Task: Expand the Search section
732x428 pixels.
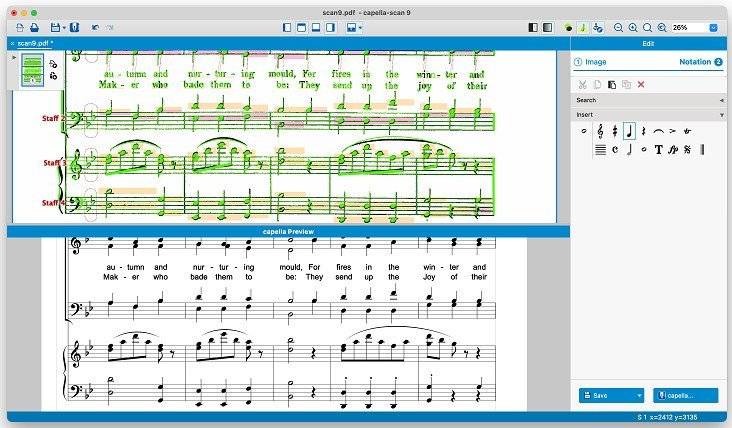Action: pos(721,100)
